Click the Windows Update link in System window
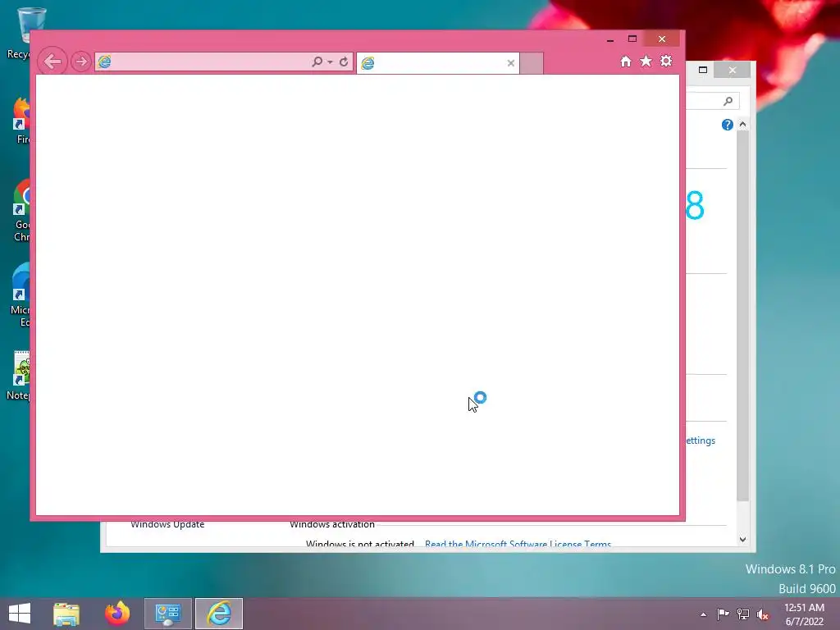 167,524
